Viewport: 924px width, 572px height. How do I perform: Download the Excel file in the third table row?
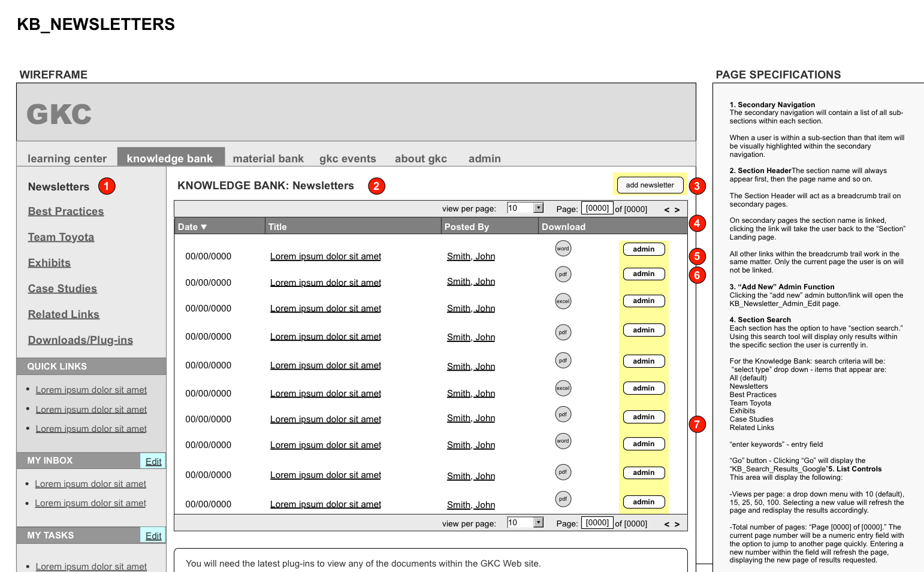tap(563, 301)
